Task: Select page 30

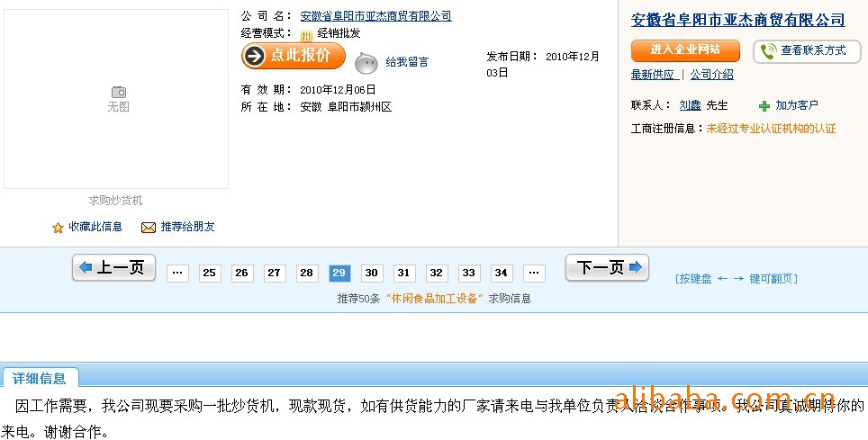Action: point(372,273)
